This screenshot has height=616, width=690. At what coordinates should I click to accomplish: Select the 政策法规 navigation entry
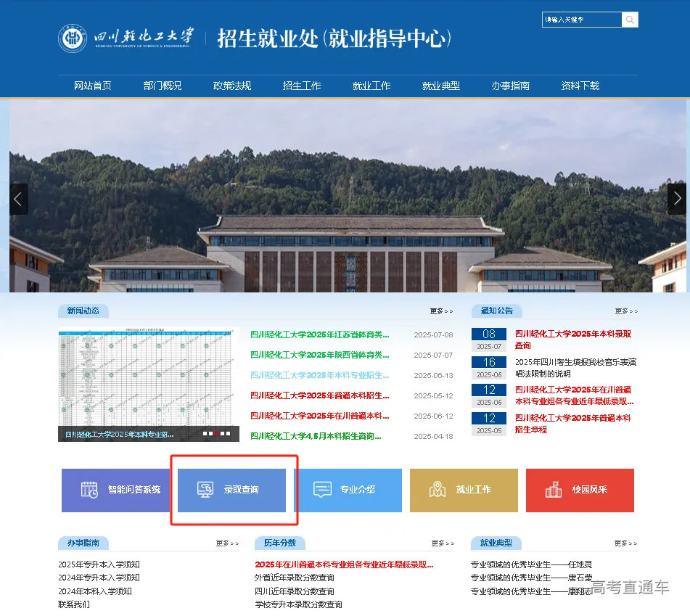pos(231,85)
